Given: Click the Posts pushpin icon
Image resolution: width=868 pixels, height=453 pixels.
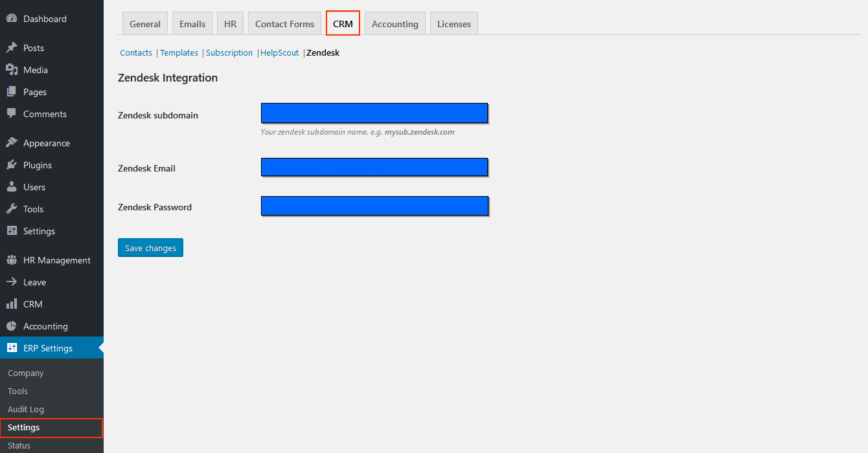Looking at the screenshot, I should pyautogui.click(x=12, y=48).
